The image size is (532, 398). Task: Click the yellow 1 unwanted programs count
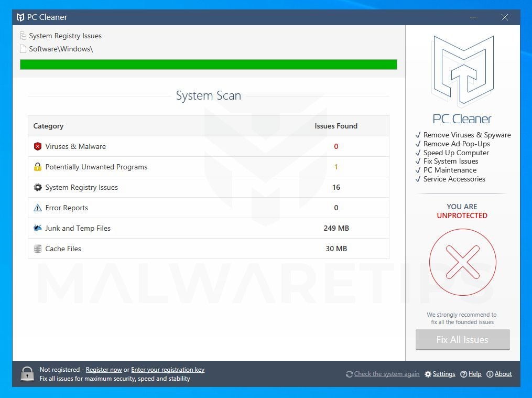[336, 167]
